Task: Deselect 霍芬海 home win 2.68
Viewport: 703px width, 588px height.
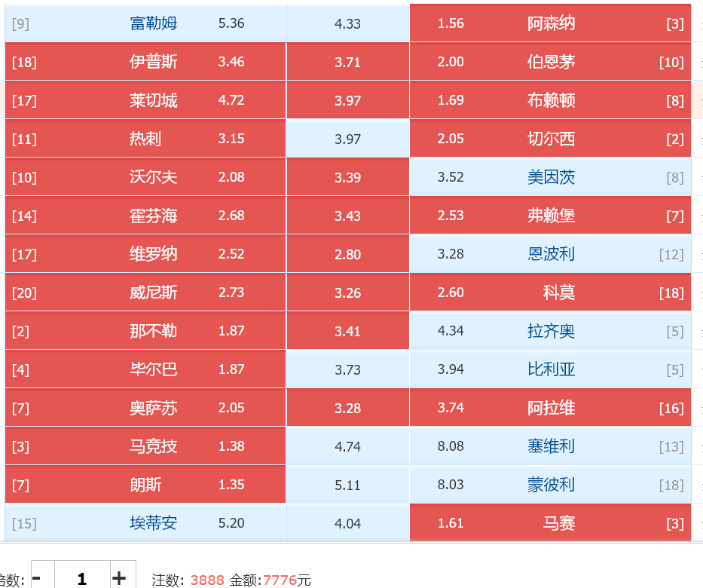Action: (145, 216)
